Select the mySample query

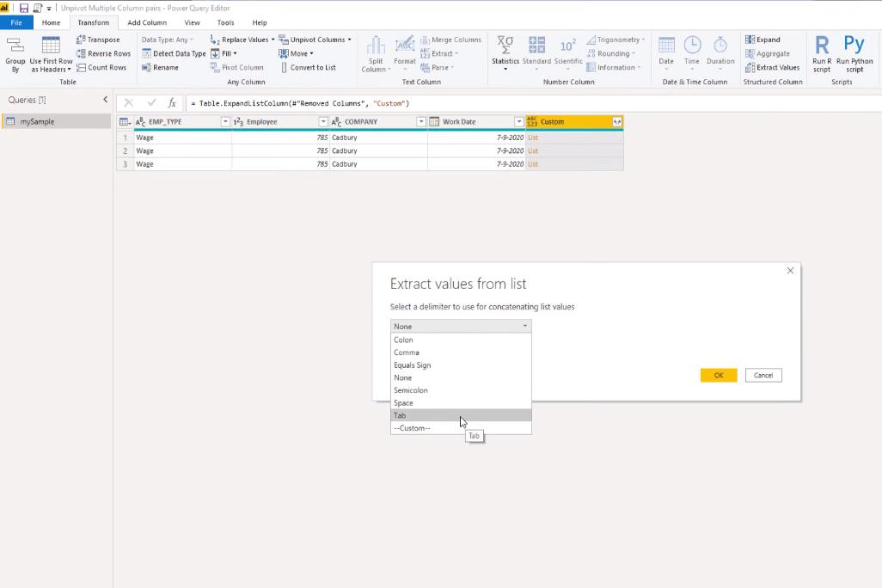(56, 121)
